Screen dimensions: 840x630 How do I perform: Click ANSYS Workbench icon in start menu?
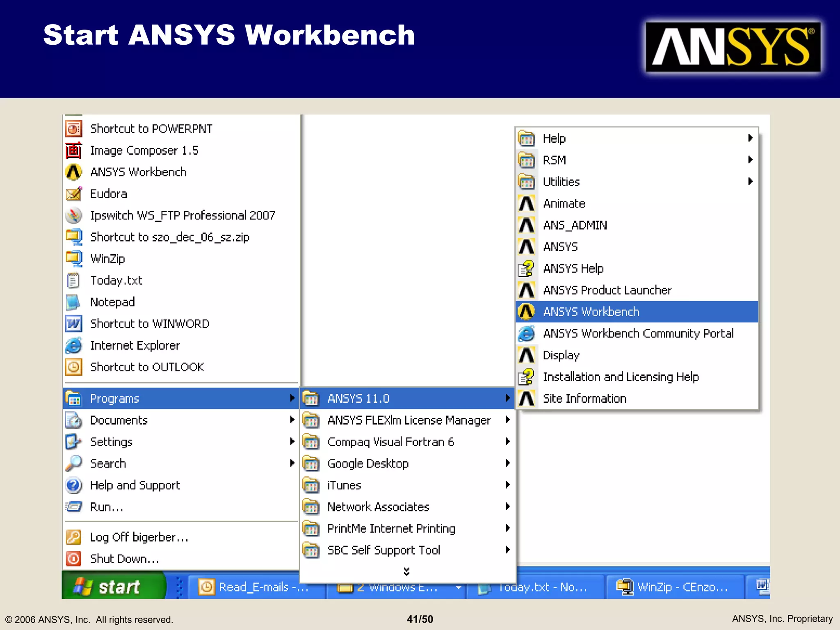pos(74,172)
